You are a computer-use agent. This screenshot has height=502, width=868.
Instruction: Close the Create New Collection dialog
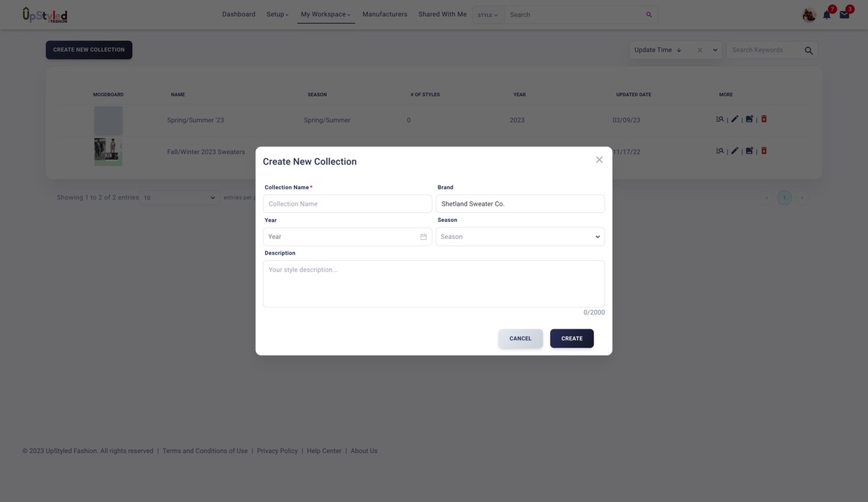point(599,160)
